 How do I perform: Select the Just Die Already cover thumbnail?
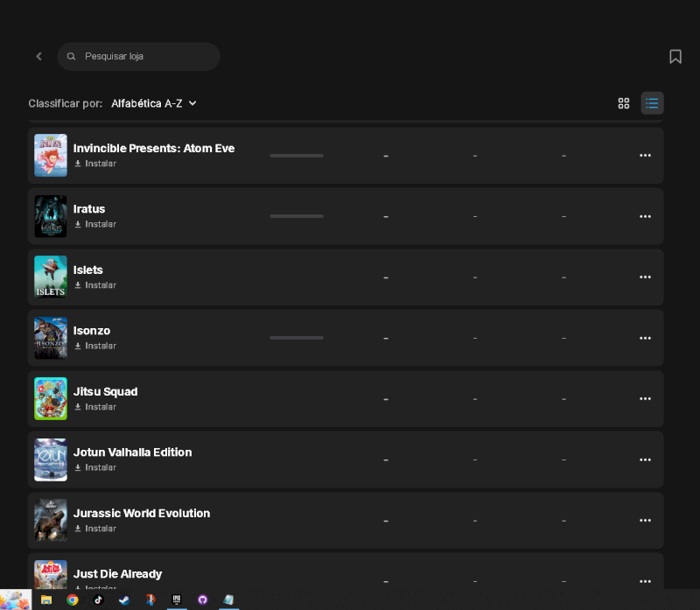(x=51, y=574)
